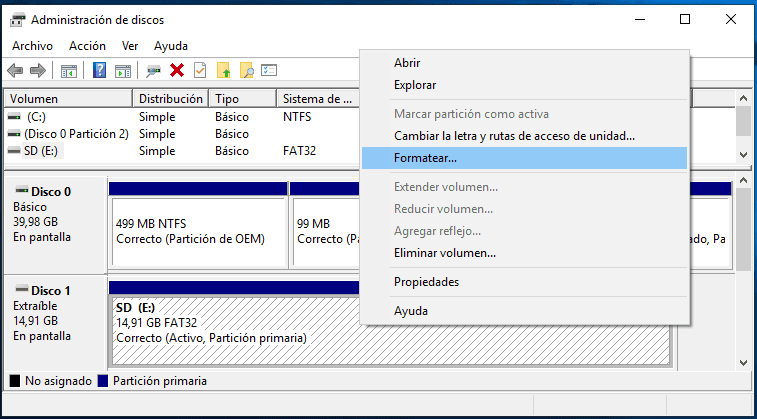This screenshot has height=419, width=757.
Task: Click the red X delete icon
Action: tap(177, 71)
